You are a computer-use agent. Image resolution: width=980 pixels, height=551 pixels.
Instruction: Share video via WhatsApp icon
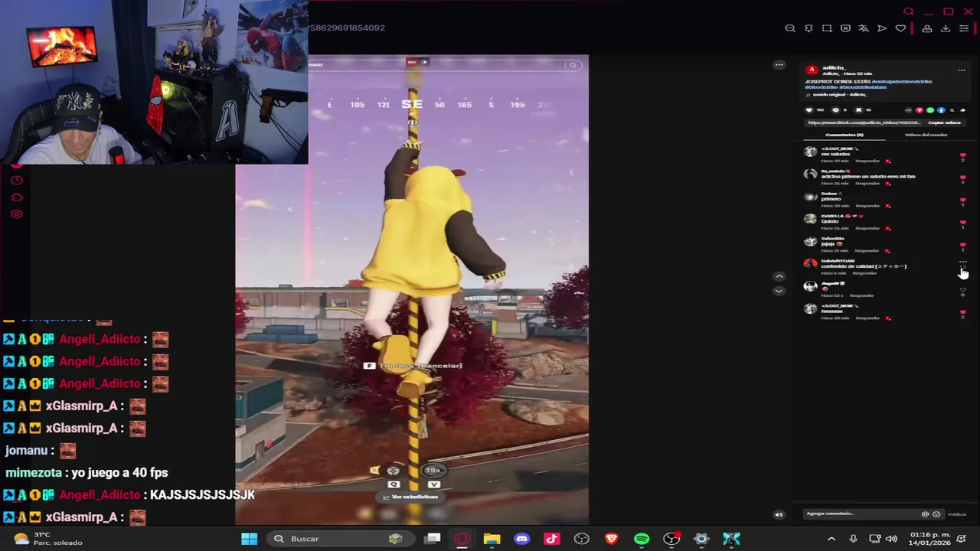[x=930, y=110]
